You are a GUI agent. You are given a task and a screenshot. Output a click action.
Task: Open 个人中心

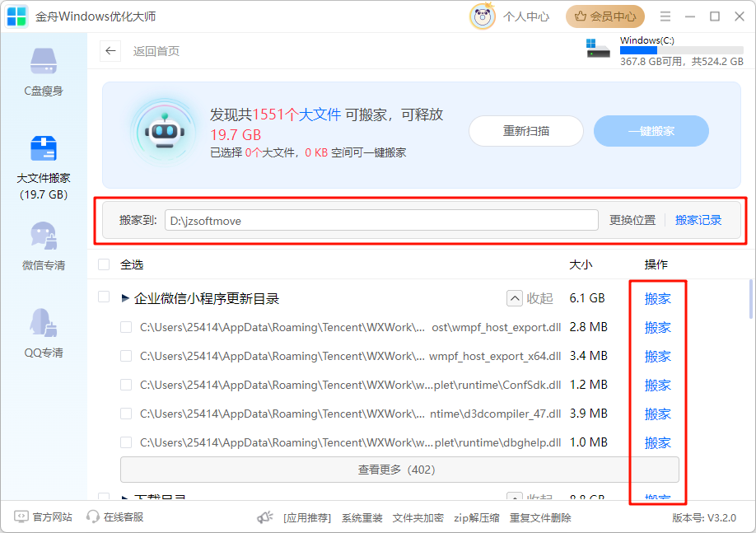(x=526, y=16)
